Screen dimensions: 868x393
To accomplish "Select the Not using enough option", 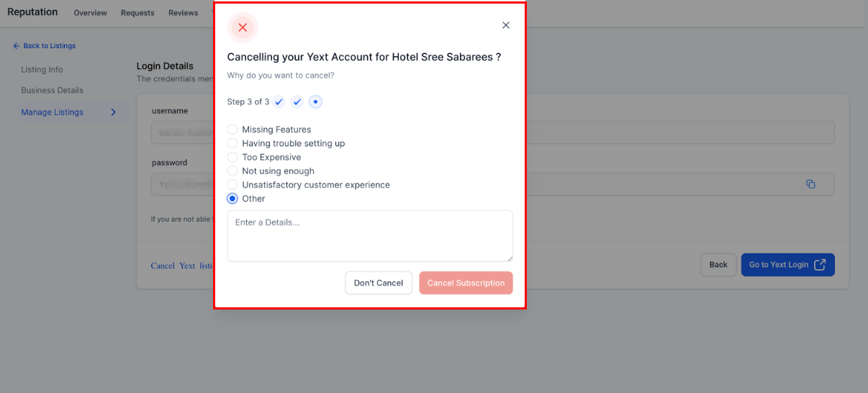I will click(x=232, y=171).
